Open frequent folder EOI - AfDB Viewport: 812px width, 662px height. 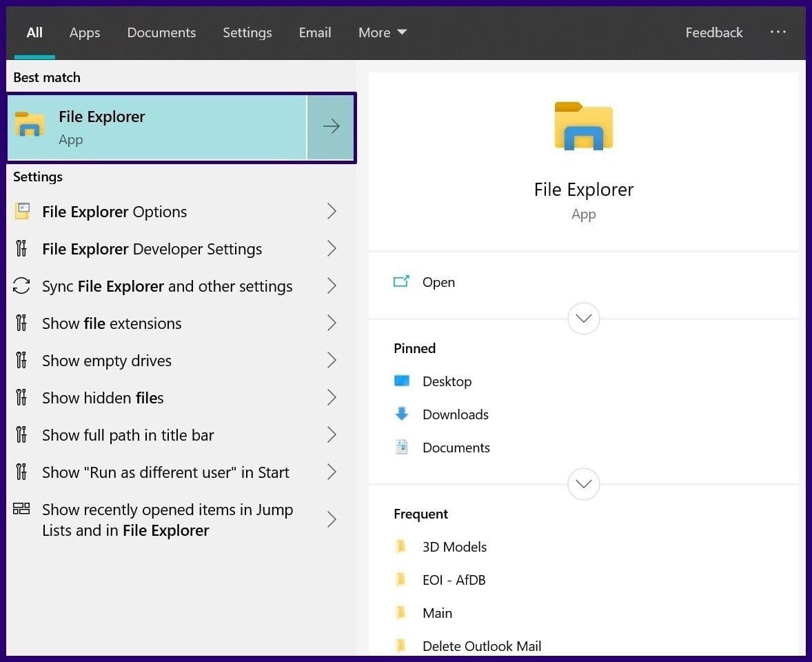point(454,580)
